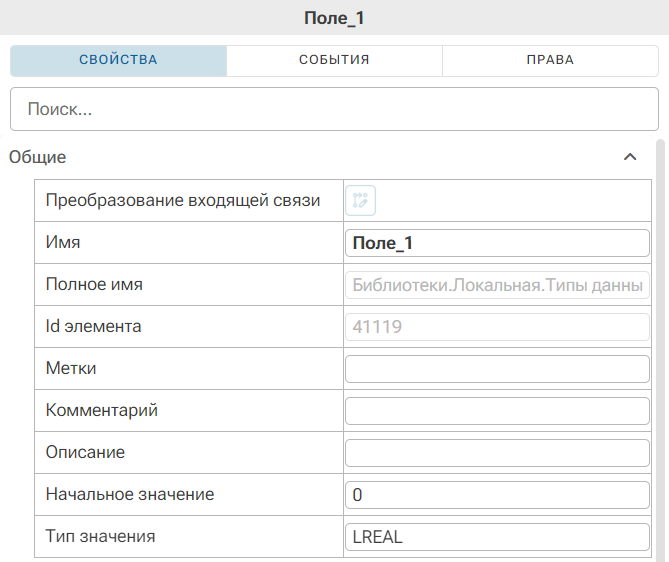Focus the Метки input field
This screenshot has width=669, height=562.
[497, 369]
